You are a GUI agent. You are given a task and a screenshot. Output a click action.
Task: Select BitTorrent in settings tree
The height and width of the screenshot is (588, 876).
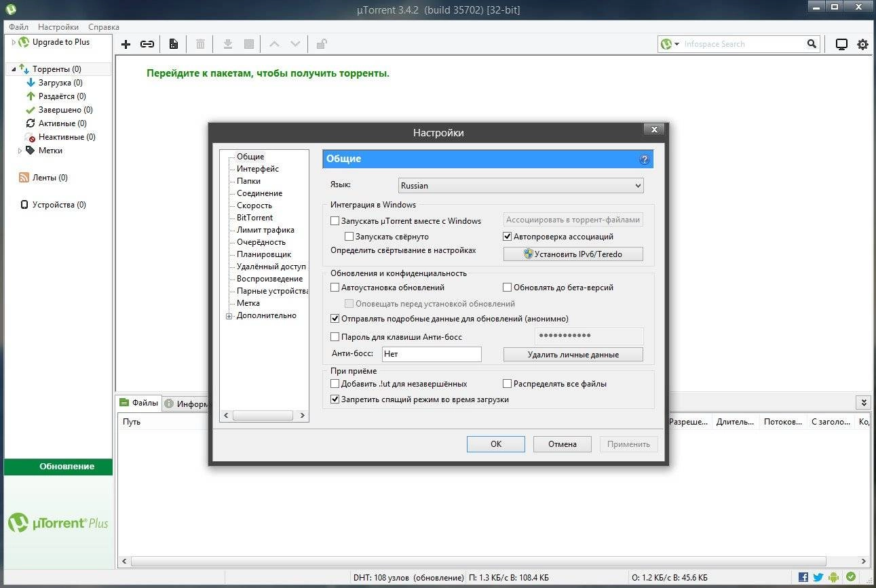tap(254, 218)
